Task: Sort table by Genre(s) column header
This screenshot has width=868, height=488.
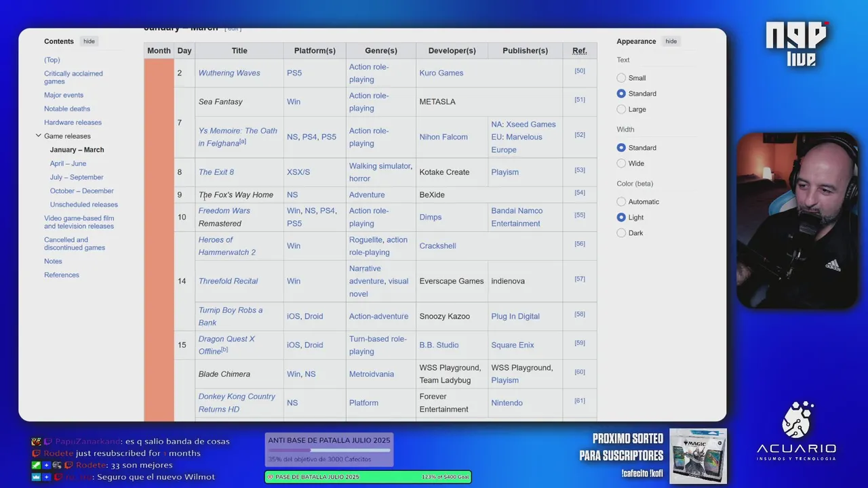Action: tap(381, 51)
